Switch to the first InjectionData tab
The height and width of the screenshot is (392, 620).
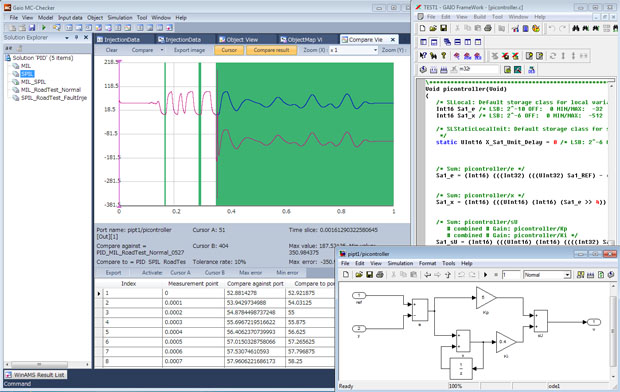coord(122,40)
